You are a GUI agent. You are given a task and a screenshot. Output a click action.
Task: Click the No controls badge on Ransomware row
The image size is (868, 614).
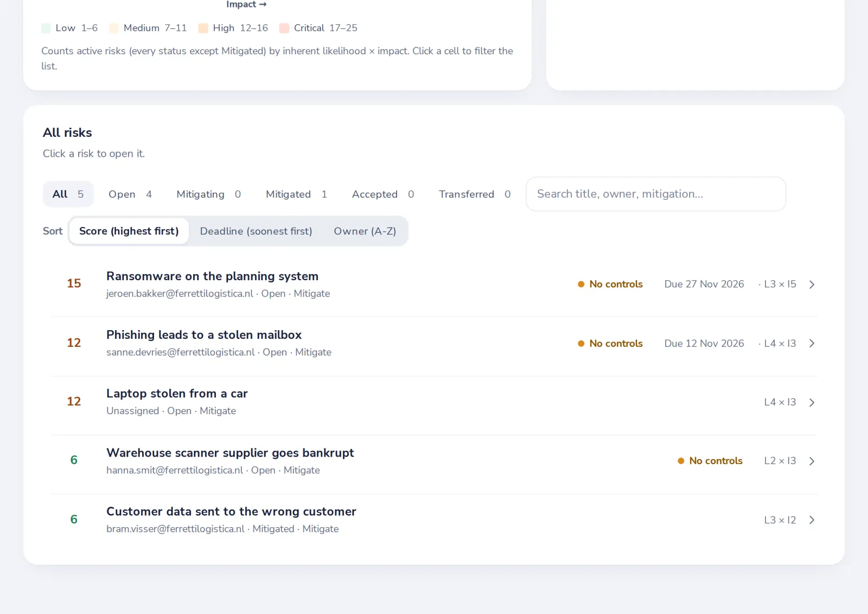(x=610, y=284)
